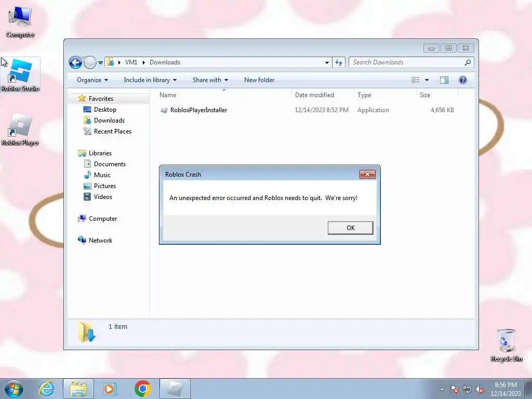
Task: Select the Roblox Player desktop shortcut
Action: pos(20,129)
